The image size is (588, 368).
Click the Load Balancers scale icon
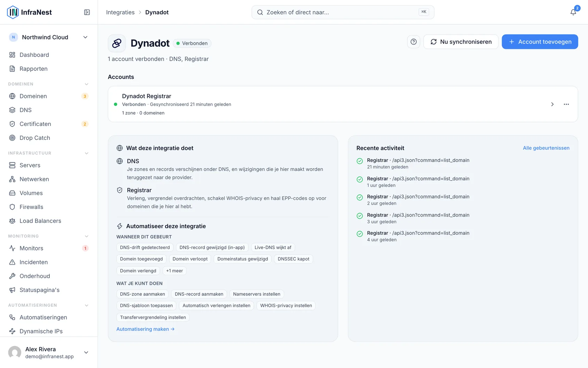point(12,221)
